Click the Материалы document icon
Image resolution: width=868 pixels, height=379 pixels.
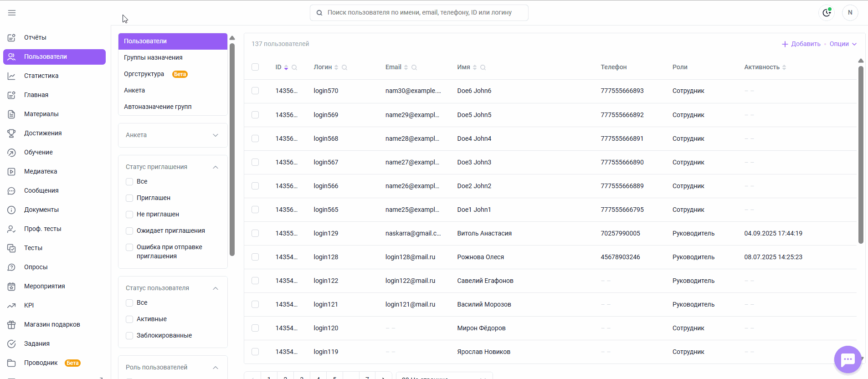12,114
